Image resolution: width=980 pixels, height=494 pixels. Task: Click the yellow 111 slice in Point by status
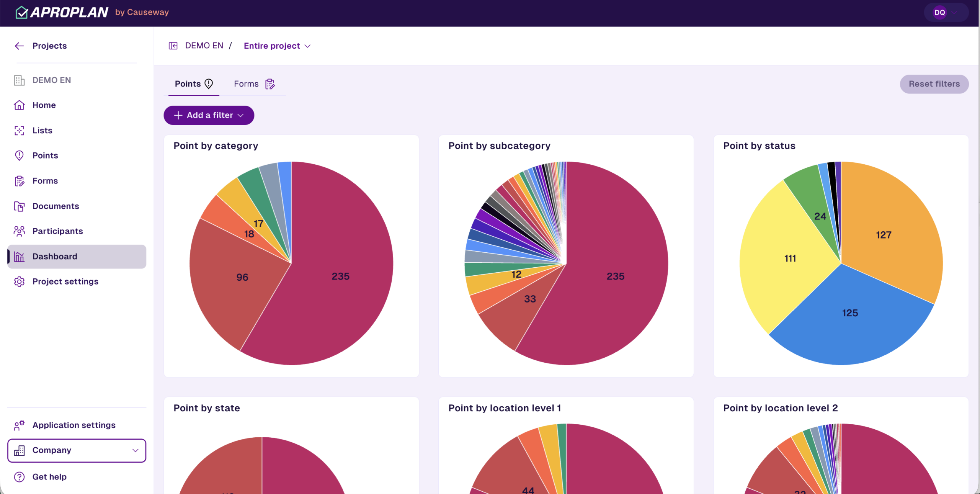(790, 258)
